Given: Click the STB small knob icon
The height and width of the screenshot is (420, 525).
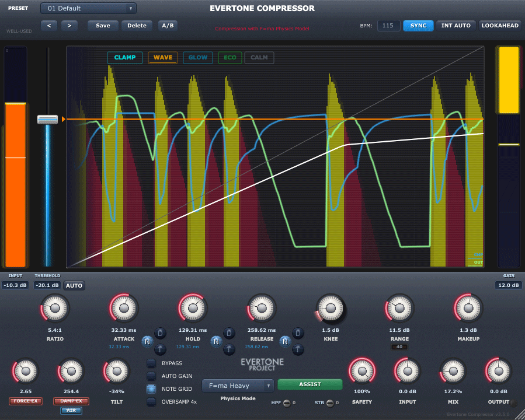Looking at the screenshot, I should (x=330, y=402).
